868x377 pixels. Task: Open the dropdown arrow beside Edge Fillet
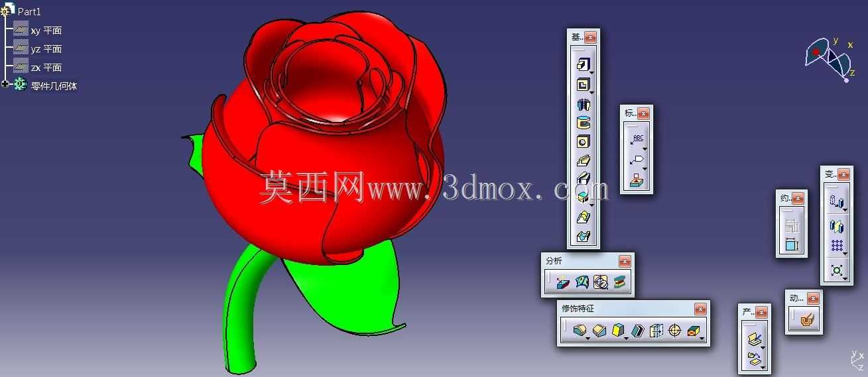(588, 337)
